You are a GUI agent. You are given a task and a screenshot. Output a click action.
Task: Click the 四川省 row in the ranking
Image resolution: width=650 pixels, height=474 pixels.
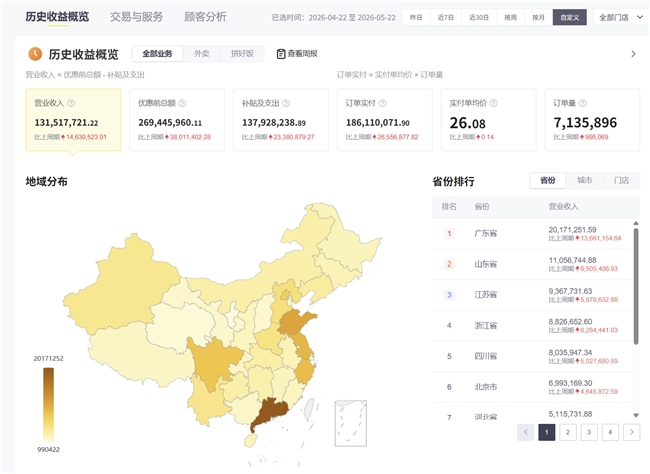pos(532,356)
